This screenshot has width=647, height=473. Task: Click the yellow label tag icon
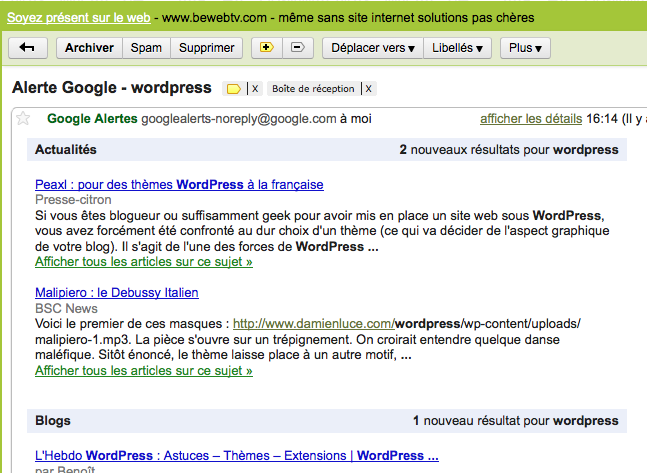[234, 89]
